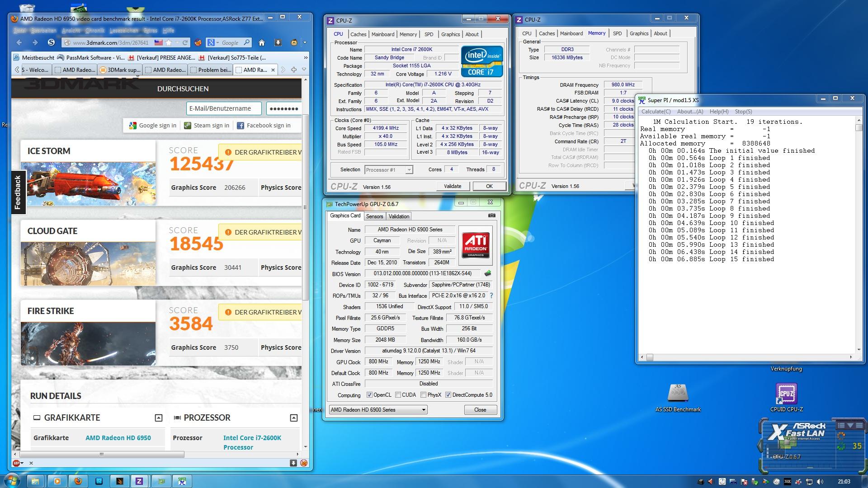This screenshot has height=488, width=868.
Task: Click OK button in CPU-Z
Action: [x=489, y=186]
